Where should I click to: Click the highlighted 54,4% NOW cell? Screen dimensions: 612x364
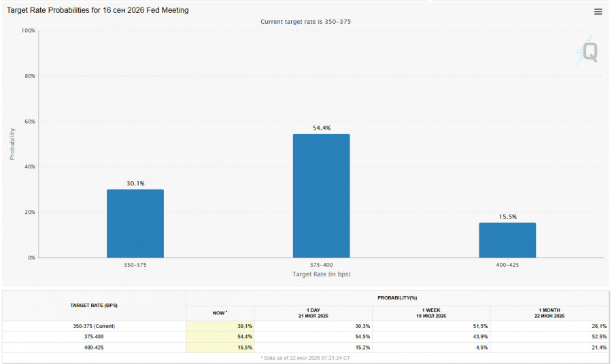point(220,337)
